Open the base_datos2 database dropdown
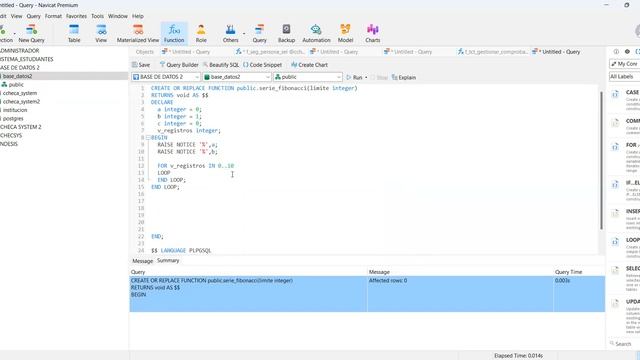The width and height of the screenshot is (640, 360). pyautogui.click(x=237, y=77)
